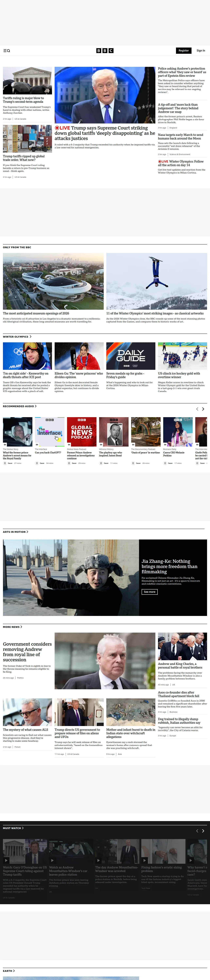Click the US & Canada tag under the tariffs ruling story
Viewport: 210px width, 980px height.
tap(21, 119)
